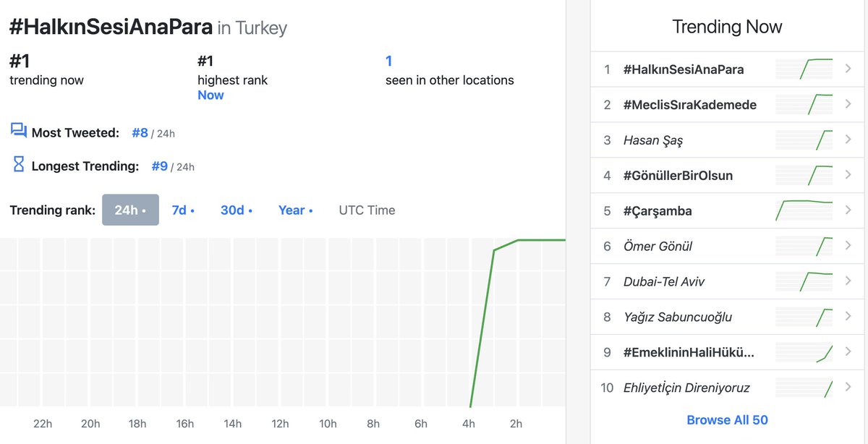Open the #EmeklininHaliHükü... trend
The height and width of the screenshot is (444, 868).
689,353
